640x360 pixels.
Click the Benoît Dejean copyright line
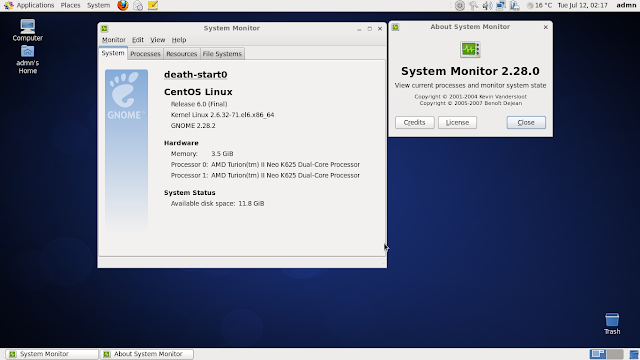pos(470,103)
